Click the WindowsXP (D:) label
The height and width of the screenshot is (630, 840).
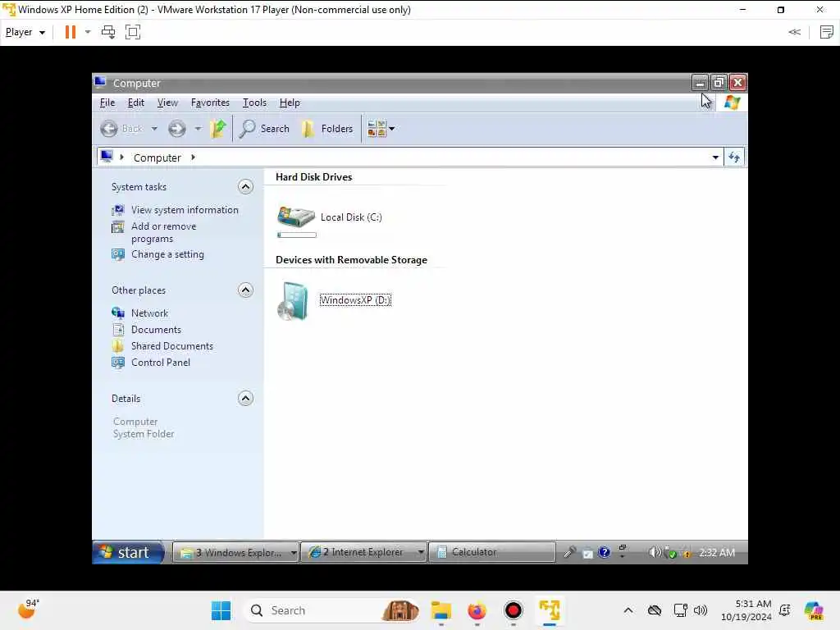coord(355,300)
